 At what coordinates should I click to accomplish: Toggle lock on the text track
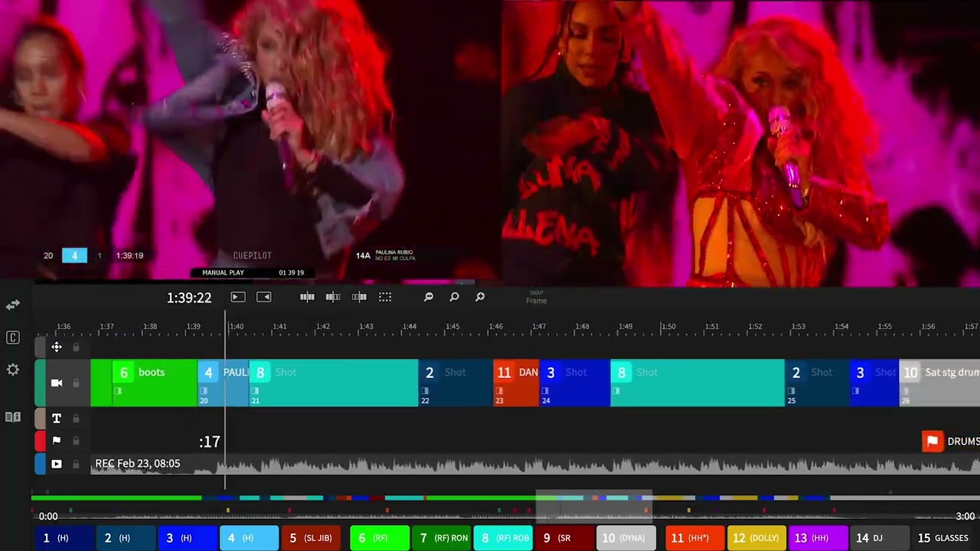coord(76,419)
